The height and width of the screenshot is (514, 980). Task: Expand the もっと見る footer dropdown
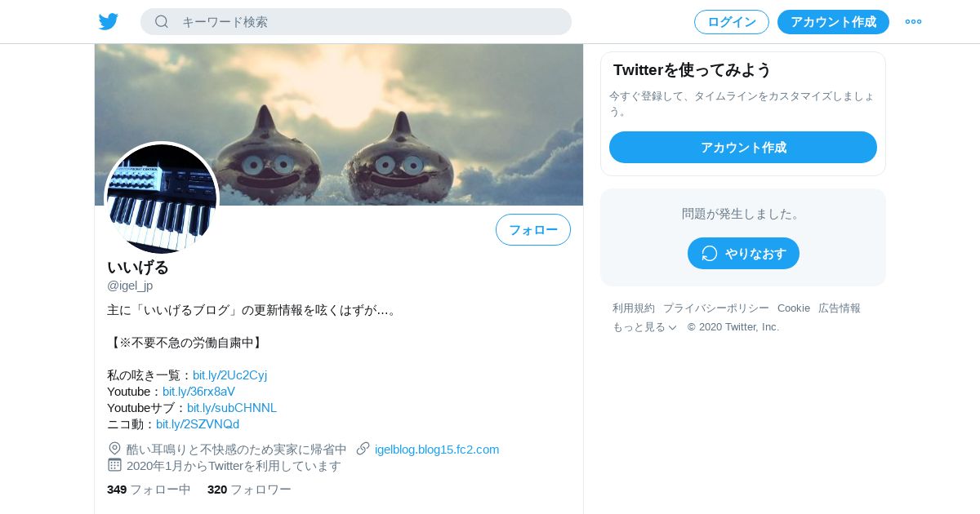pyautogui.click(x=645, y=327)
